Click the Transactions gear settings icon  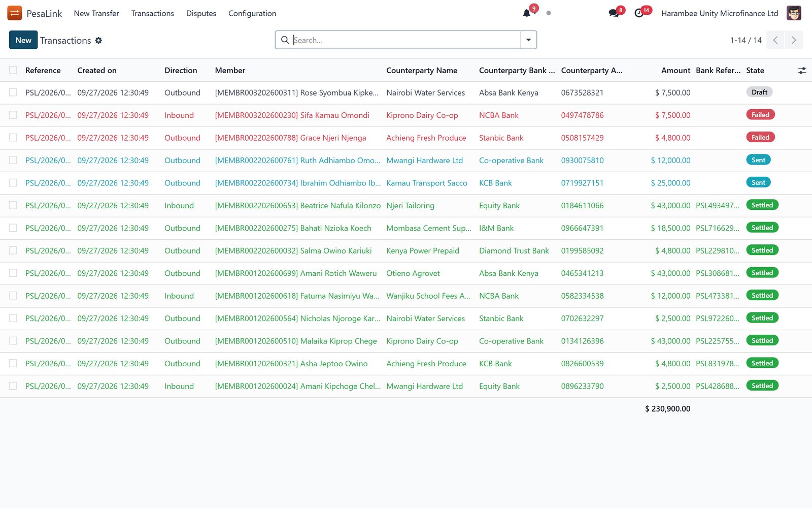coord(98,40)
